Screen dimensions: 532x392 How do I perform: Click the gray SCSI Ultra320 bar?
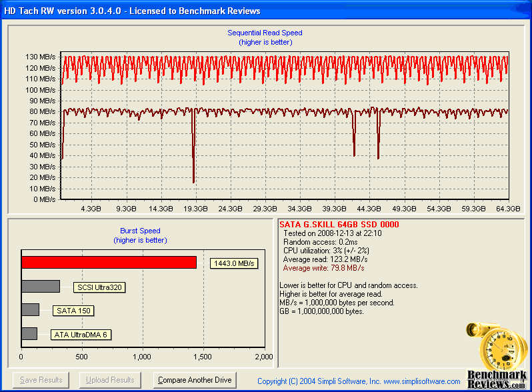pos(41,287)
